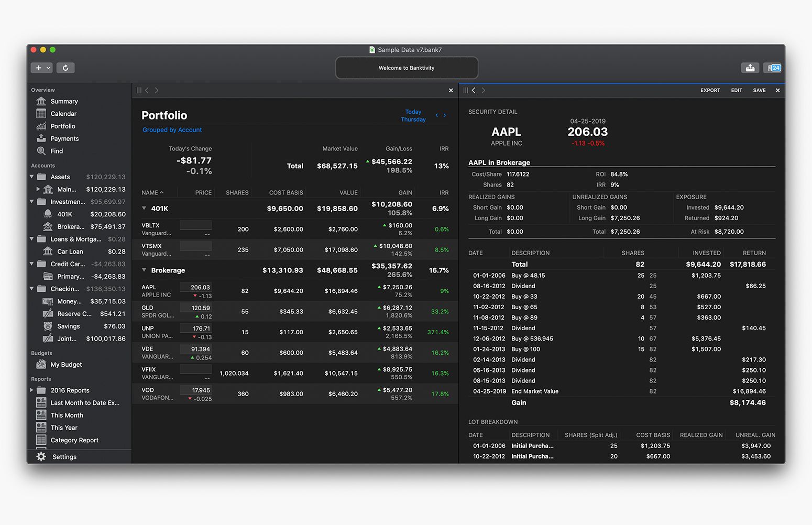Collapse the 401K portfolio group
Image resolution: width=812 pixels, height=525 pixels.
(x=144, y=209)
